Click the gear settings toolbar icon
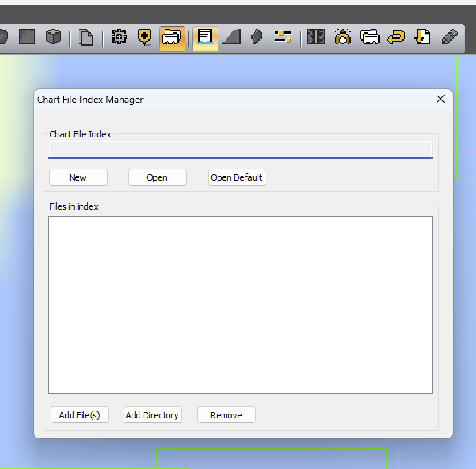Image resolution: width=476 pixels, height=469 pixels. tap(120, 37)
